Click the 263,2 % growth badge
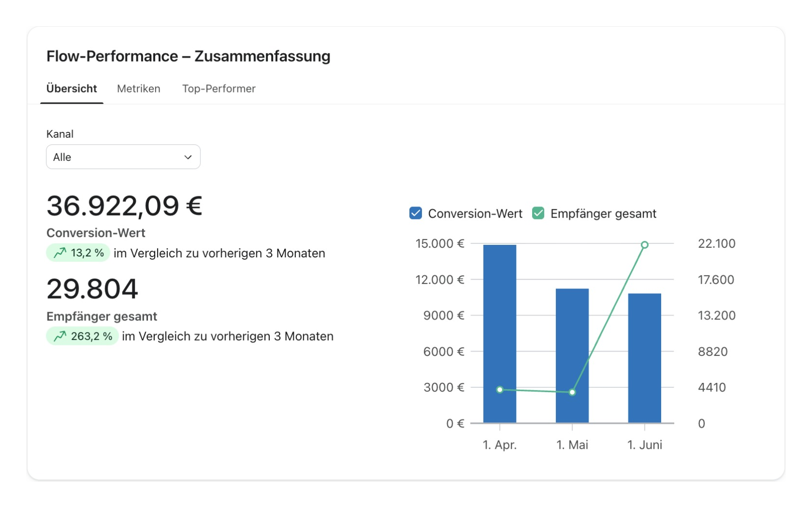Viewport: 812px width, 508px height. tap(82, 336)
